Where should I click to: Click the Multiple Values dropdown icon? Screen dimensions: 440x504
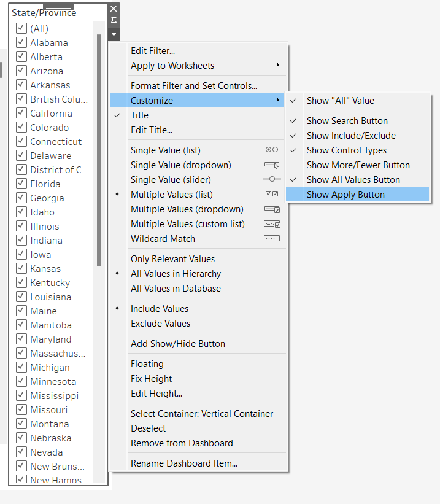tap(271, 209)
